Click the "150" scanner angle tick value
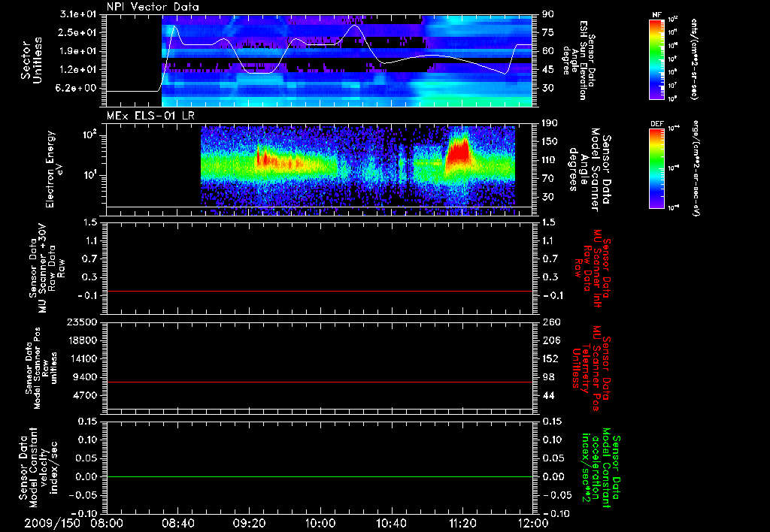Image resolution: width=770 pixels, height=532 pixels. [x=551, y=142]
